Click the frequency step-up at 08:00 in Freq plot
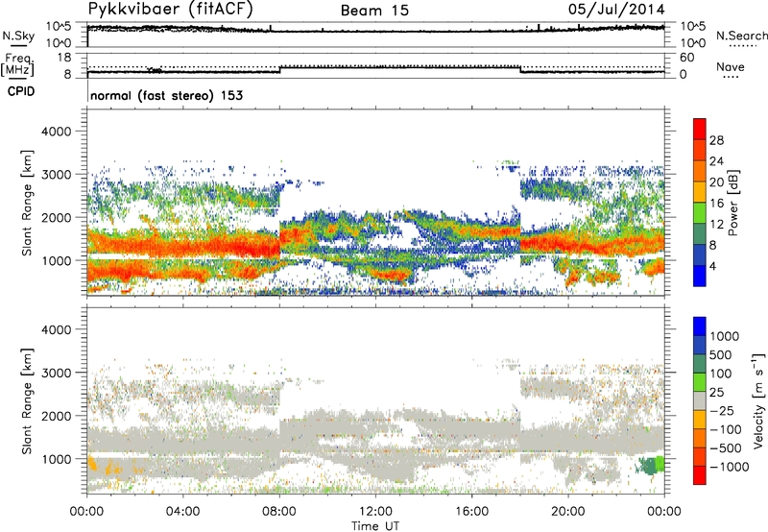This screenshot has width=768, height=532. click(280, 69)
